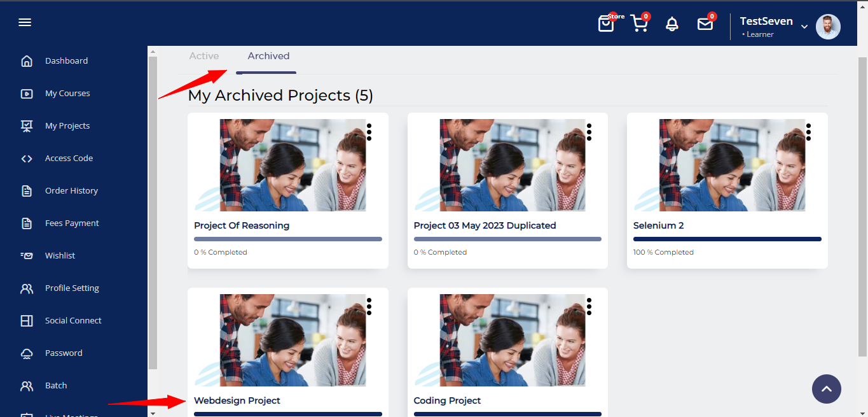Open Order History from sidebar
The height and width of the screenshot is (417, 868).
click(71, 191)
